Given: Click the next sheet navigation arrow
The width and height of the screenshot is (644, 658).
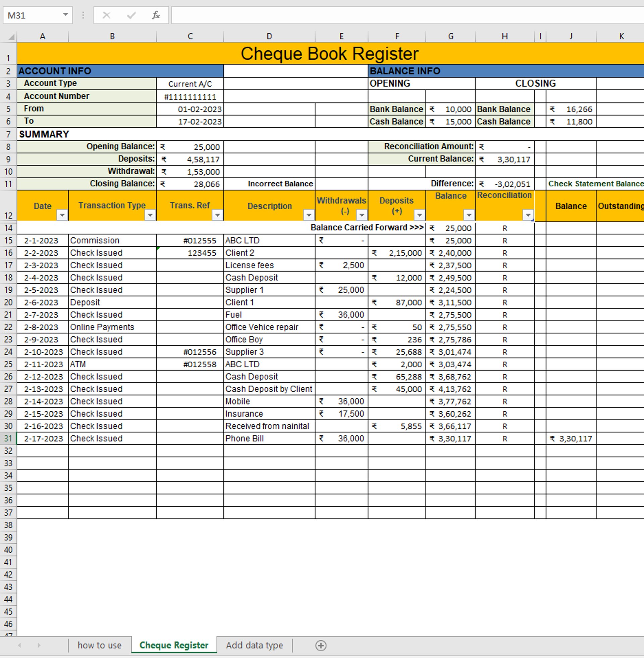Looking at the screenshot, I should 39,646.
